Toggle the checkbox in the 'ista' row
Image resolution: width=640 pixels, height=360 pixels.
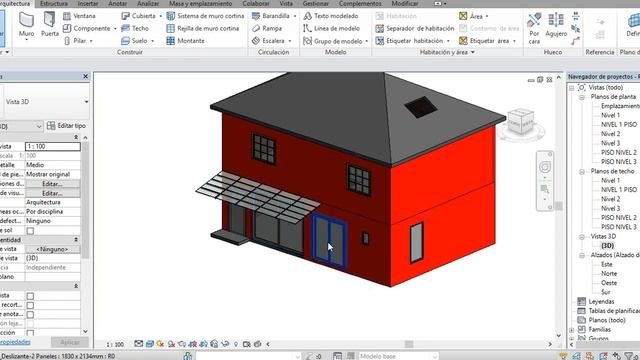pos(30,296)
